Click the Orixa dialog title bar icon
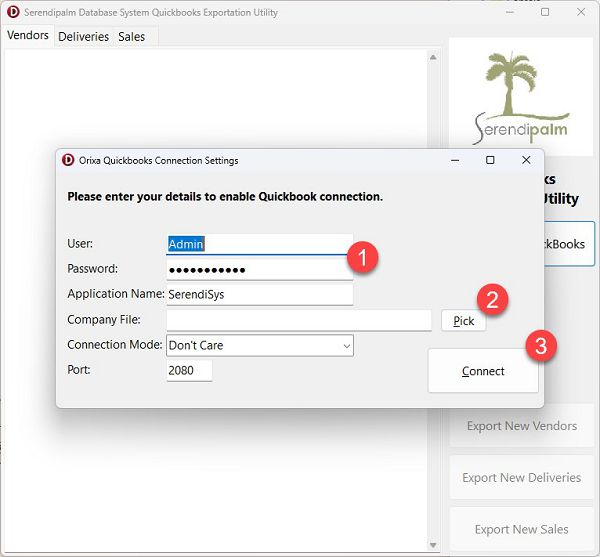The height and width of the screenshot is (557, 600). [68, 160]
